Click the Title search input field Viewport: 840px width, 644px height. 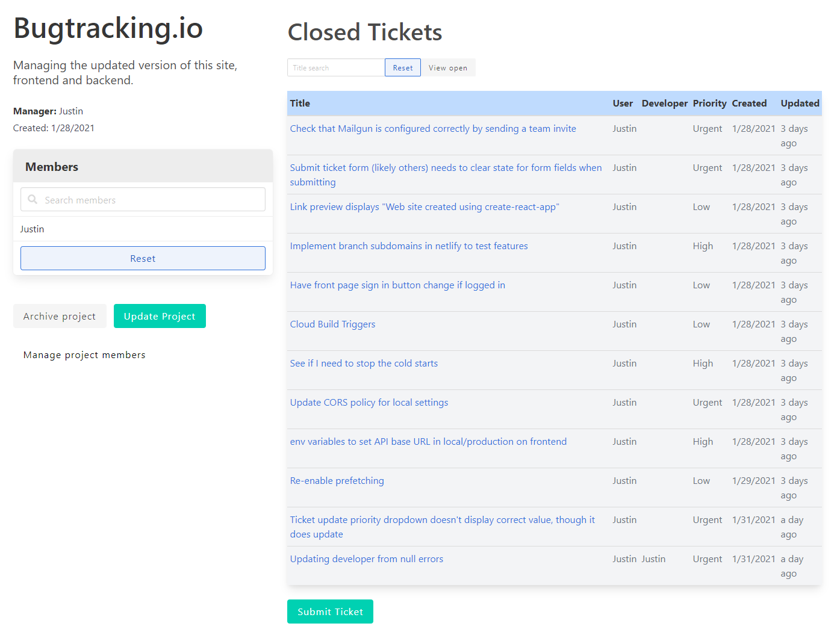click(x=335, y=68)
